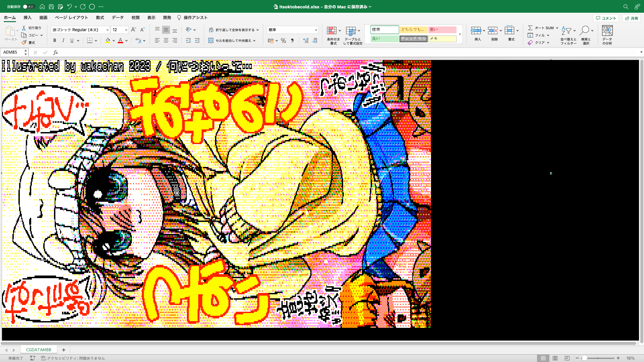Click the data analysis icon
The width and height of the screenshot is (644, 362).
tap(607, 31)
